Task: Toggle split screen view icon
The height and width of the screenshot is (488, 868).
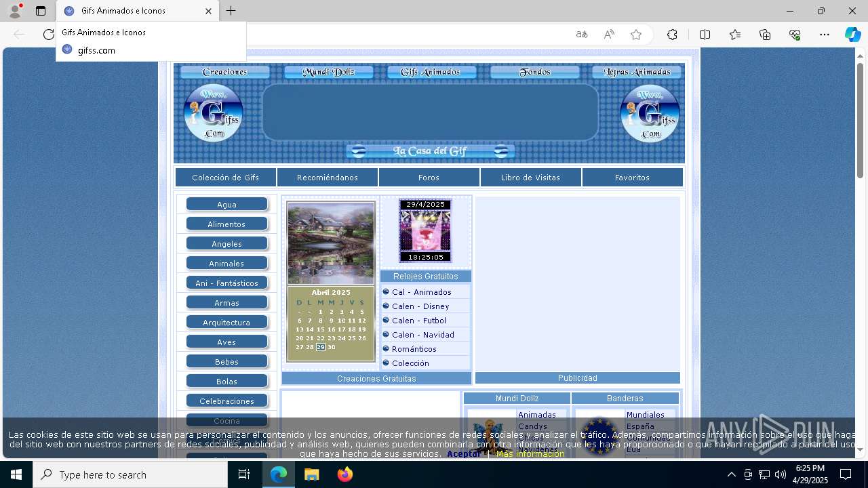Action: tap(705, 35)
